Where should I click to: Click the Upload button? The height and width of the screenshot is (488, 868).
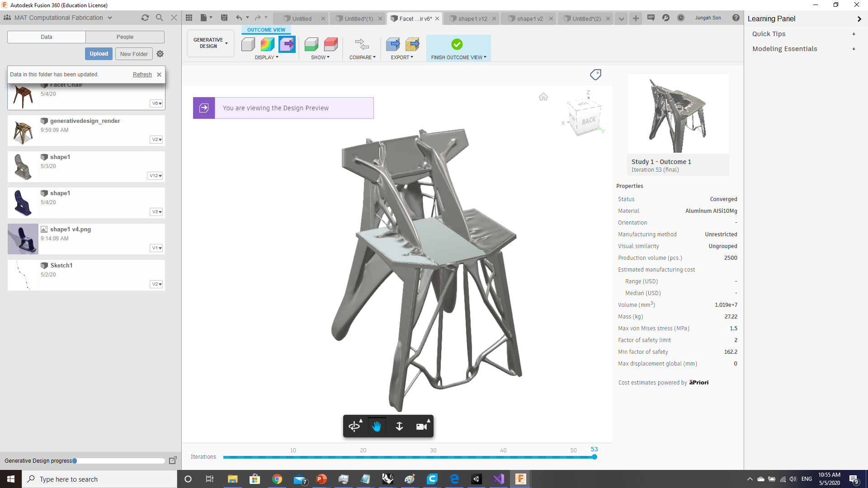(99, 54)
